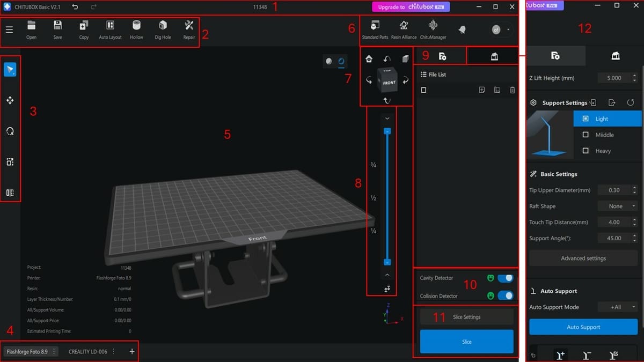644x362 pixels.
Task: Click the home view icon
Action: (369, 59)
